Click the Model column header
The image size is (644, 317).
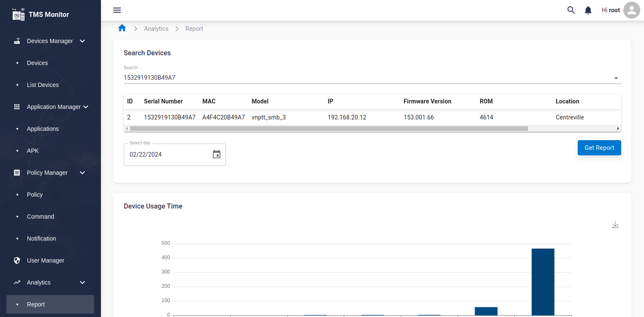(x=260, y=101)
